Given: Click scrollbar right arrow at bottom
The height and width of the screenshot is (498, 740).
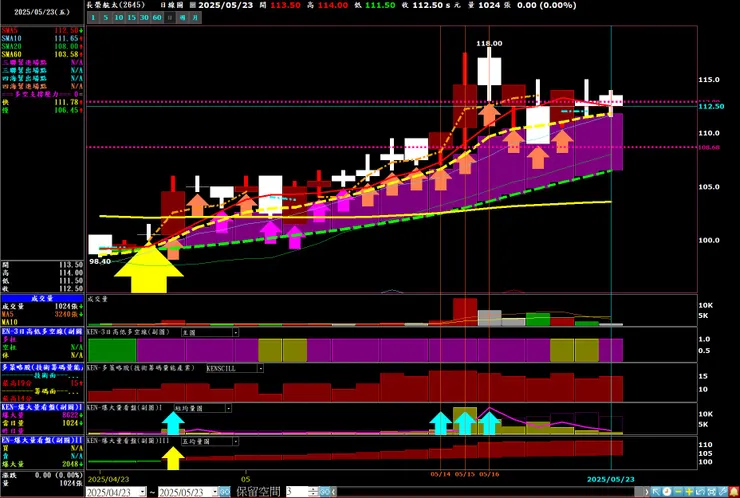Looking at the screenshot, I should click(647, 492).
